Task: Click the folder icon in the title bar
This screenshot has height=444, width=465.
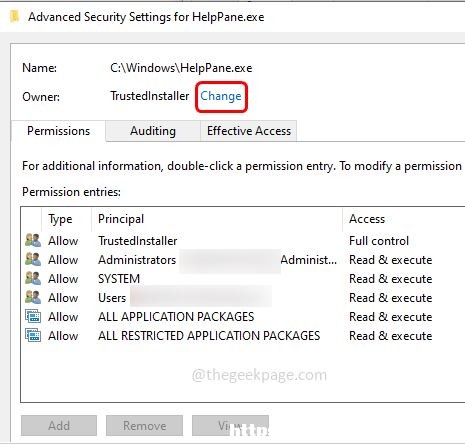Action: (x=14, y=16)
